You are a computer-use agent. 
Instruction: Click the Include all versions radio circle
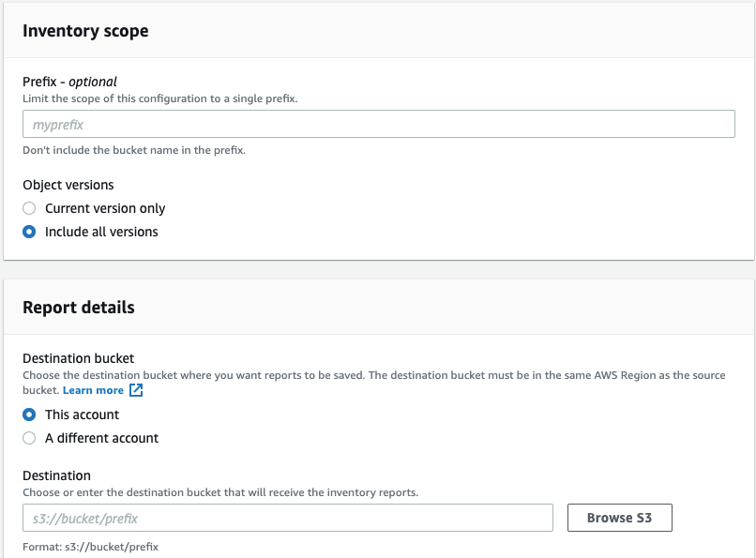pos(29,232)
